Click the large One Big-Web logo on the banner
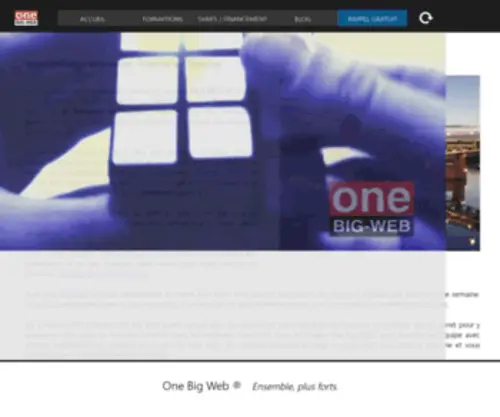 [x=372, y=209]
